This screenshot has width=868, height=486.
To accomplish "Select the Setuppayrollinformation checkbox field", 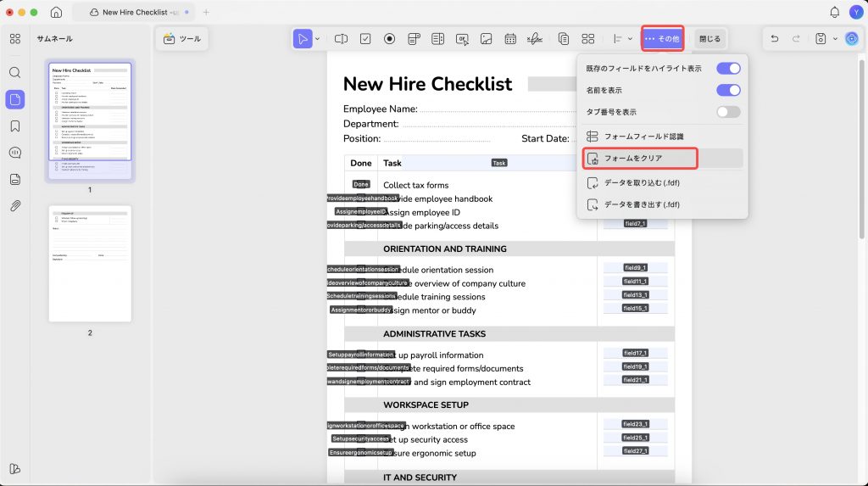I will coord(361,355).
